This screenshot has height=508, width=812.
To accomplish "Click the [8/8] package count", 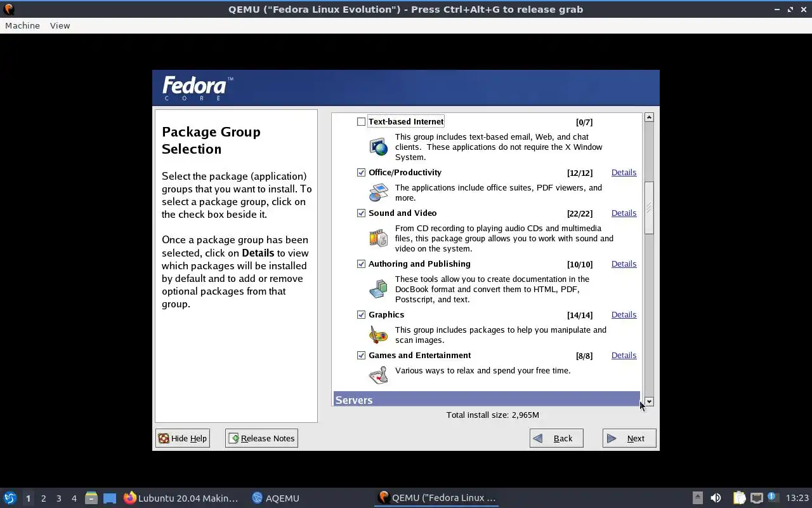I will pos(584,356).
